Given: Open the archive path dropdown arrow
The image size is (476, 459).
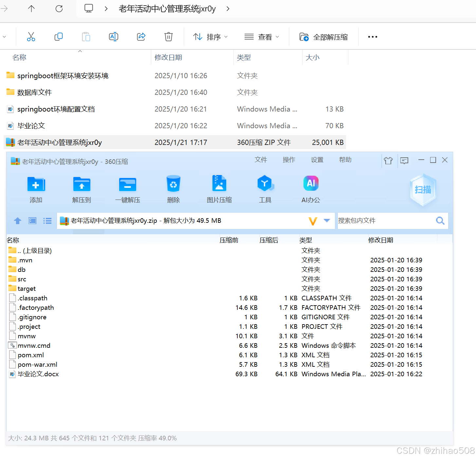Looking at the screenshot, I should pos(327,221).
